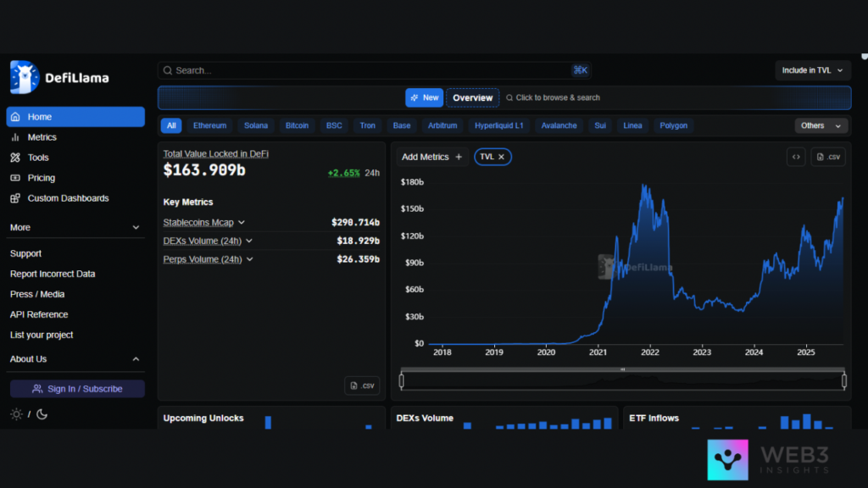
Task: Select the Linea chain tab
Action: click(632, 125)
